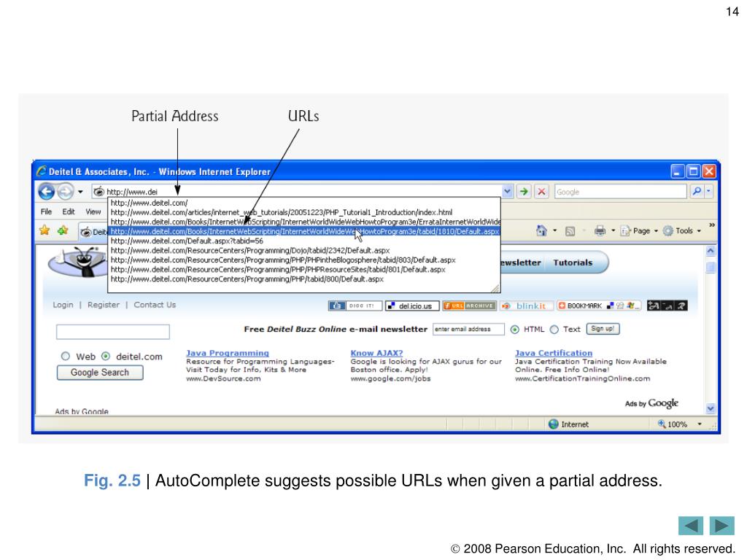The height and width of the screenshot is (560, 747).
Task: Select the HTML newsletter format radio
Action: [514, 330]
